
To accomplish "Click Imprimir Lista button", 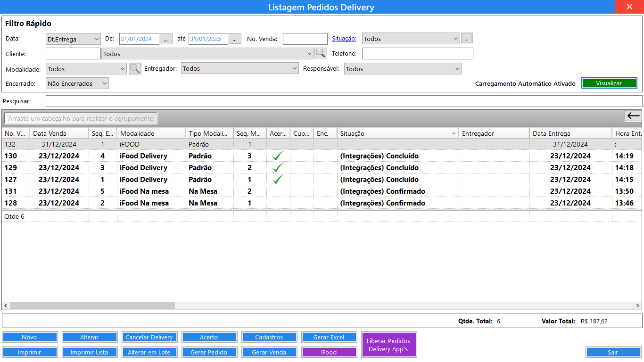I will [90, 352].
